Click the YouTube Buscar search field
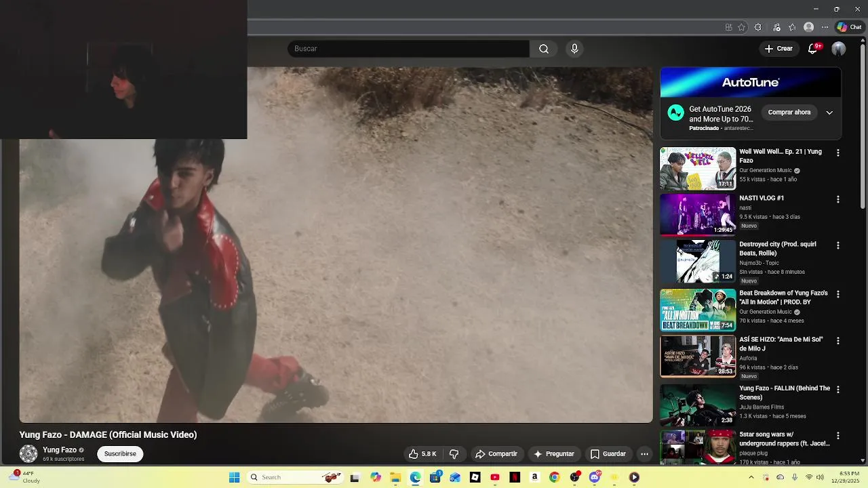Screen dimensions: 868x488 pyautogui.click(x=408, y=49)
